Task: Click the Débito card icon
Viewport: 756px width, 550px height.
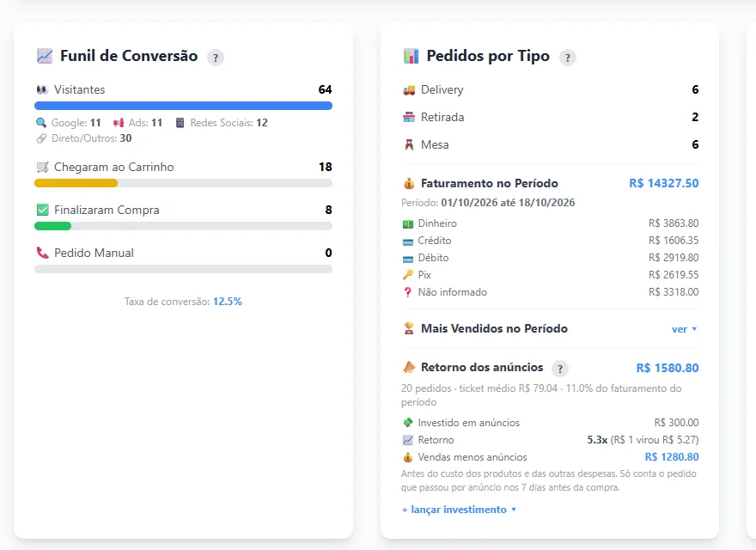Action: point(408,259)
